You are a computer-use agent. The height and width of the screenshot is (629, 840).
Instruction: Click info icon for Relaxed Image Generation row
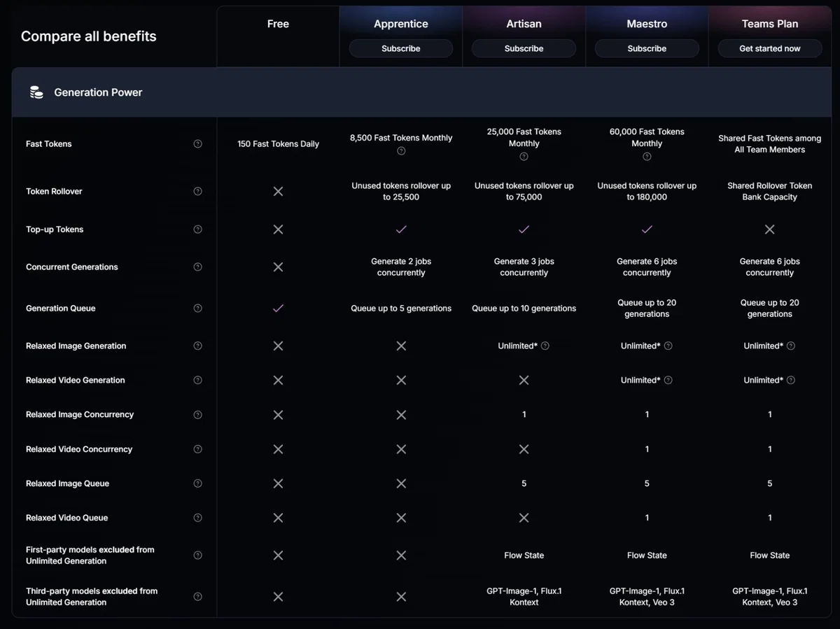point(197,346)
